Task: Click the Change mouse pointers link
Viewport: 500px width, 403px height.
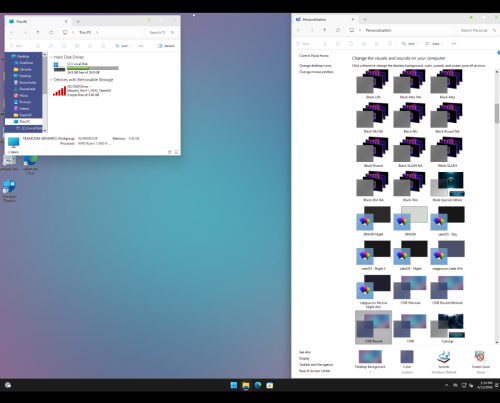Action: tap(316, 72)
